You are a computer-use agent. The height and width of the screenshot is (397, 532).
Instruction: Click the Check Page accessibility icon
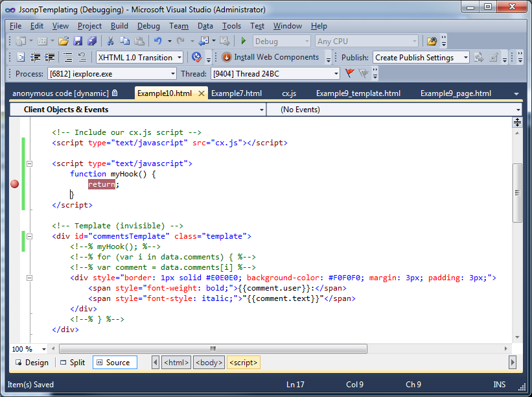196,57
